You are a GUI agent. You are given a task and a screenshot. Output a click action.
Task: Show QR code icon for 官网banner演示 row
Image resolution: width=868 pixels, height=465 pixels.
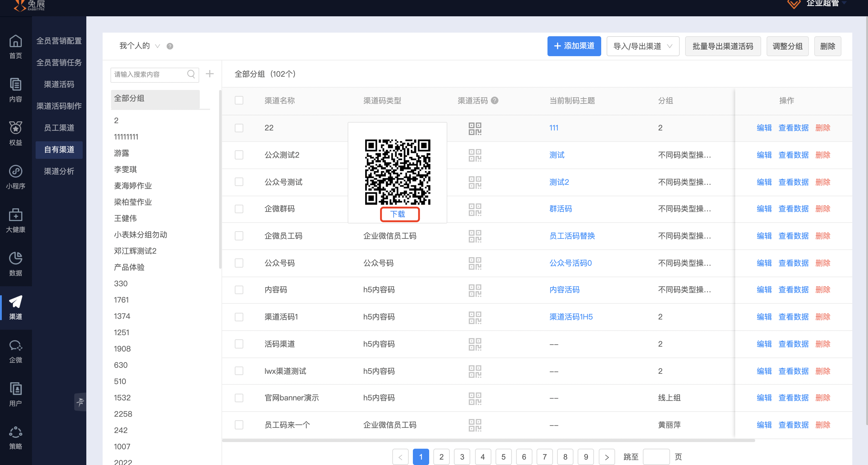click(x=475, y=398)
